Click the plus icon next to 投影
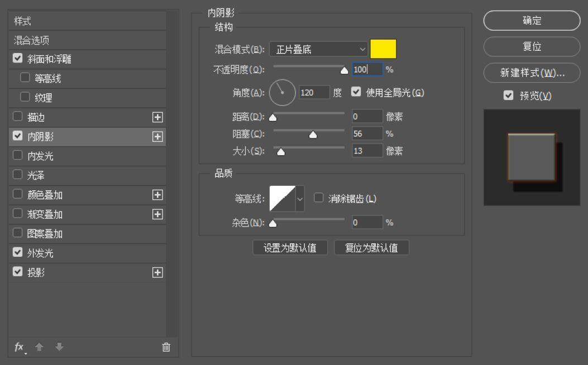The image size is (588, 365). [x=157, y=272]
